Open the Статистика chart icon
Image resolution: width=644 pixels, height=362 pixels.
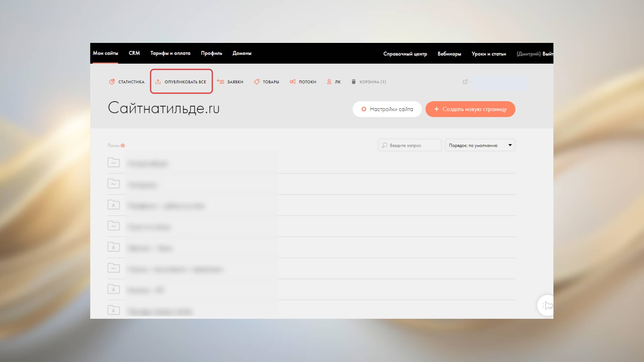click(x=112, y=82)
